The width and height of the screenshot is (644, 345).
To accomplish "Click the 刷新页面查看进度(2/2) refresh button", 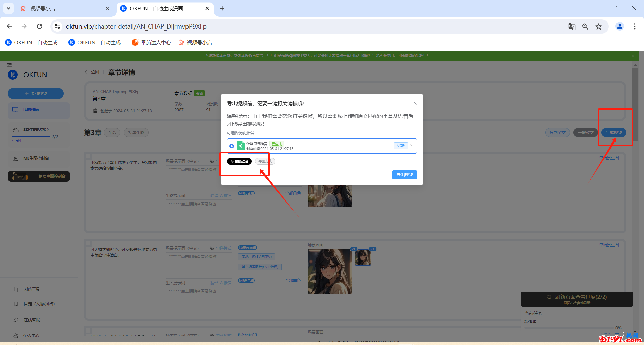I will point(577,299).
